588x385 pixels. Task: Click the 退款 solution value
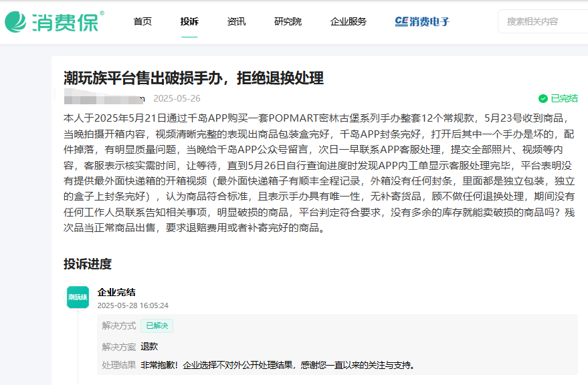[149, 347]
